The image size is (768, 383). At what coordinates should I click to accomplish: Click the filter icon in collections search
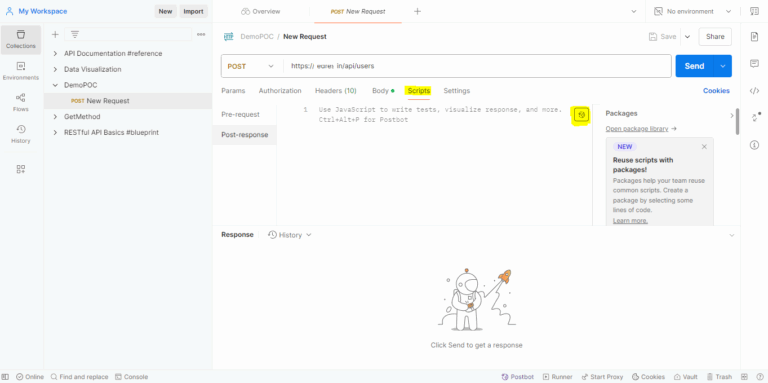(x=74, y=34)
